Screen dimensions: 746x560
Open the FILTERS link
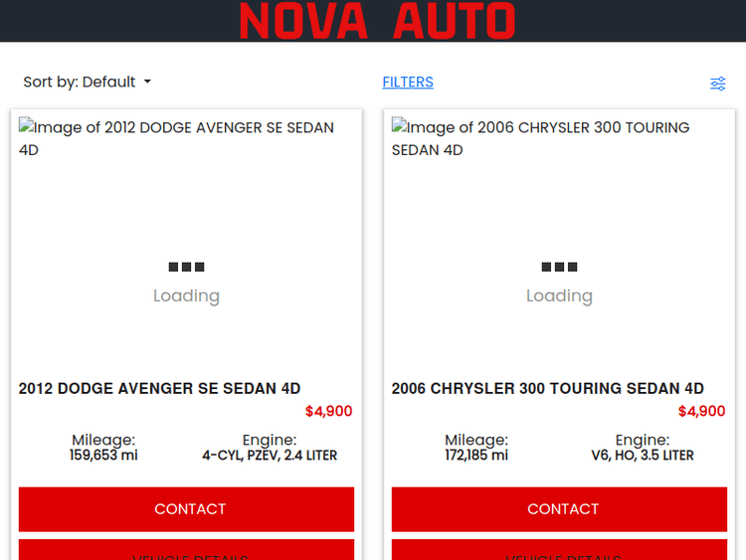tap(408, 83)
